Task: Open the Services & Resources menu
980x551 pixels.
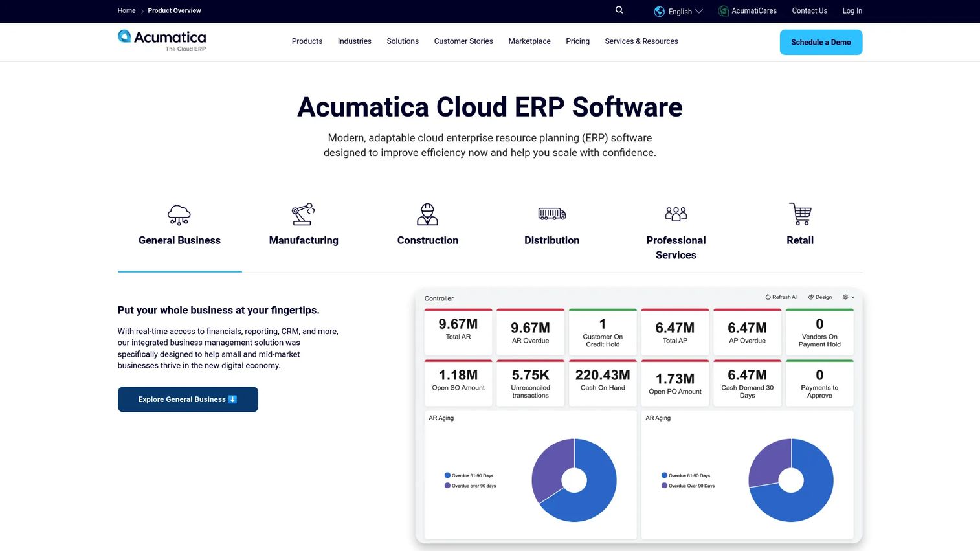Action: pyautogui.click(x=641, y=41)
